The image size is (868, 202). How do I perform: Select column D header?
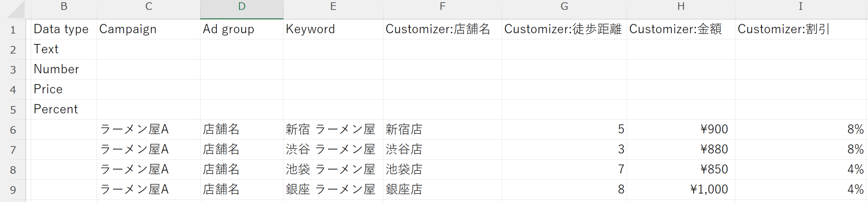[241, 7]
